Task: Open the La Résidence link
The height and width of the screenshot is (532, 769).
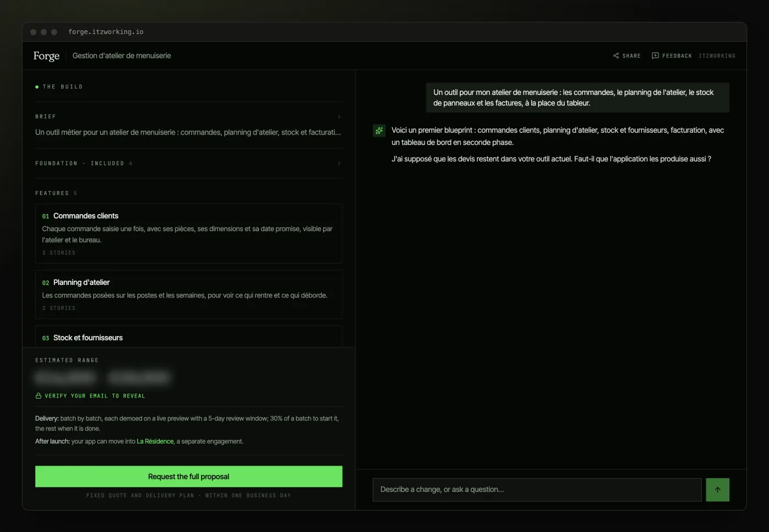Action: click(155, 441)
